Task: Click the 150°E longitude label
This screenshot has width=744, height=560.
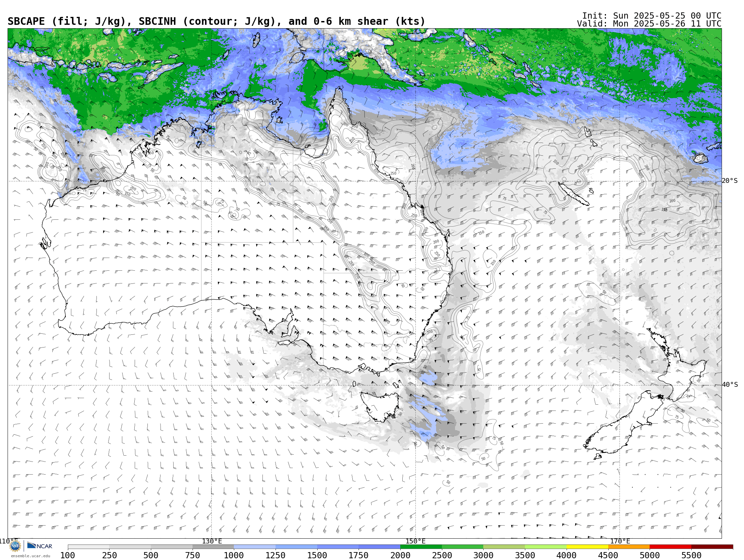Action: [x=416, y=541]
